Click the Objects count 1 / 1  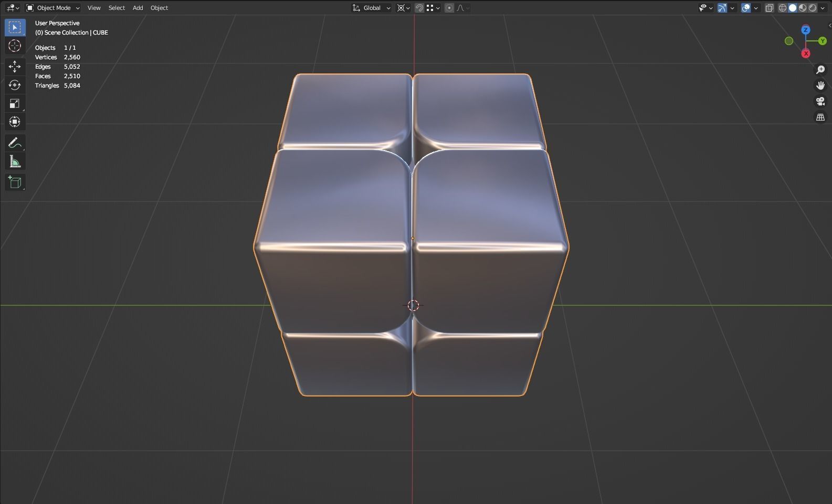[70, 48]
